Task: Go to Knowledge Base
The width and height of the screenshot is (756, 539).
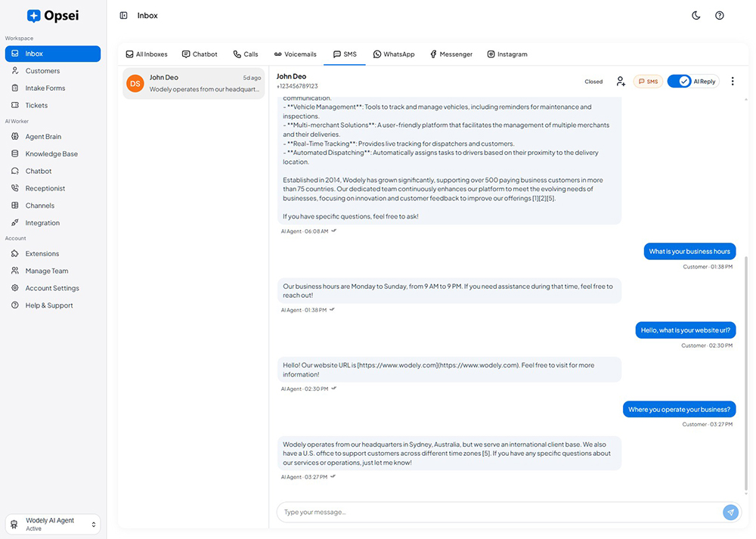Action: point(53,153)
